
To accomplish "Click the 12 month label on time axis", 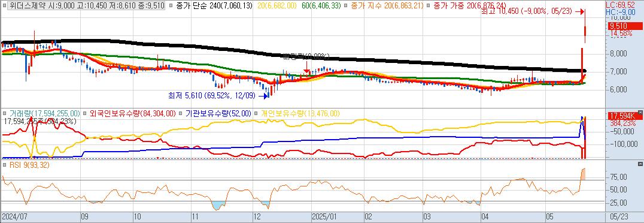I will 257,217.
